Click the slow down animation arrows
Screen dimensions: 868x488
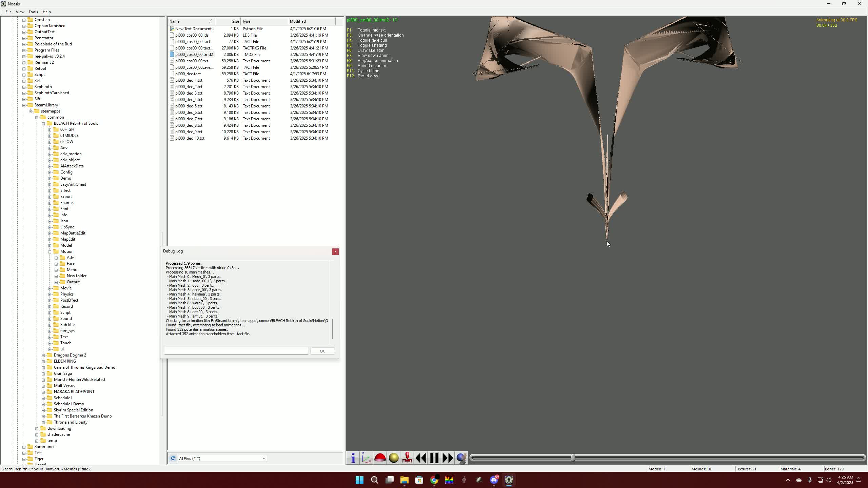pyautogui.click(x=421, y=458)
